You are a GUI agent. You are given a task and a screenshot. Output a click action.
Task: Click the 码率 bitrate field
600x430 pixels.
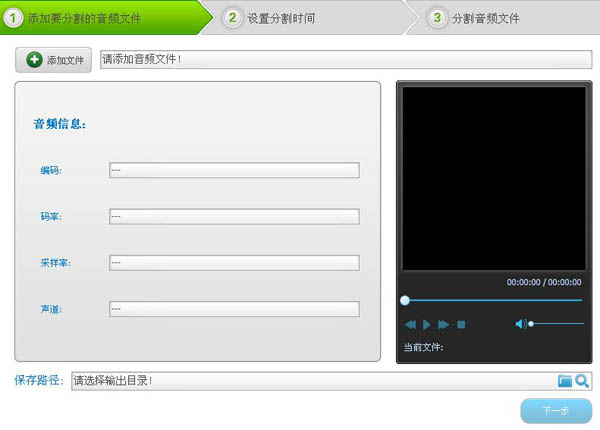point(234,216)
